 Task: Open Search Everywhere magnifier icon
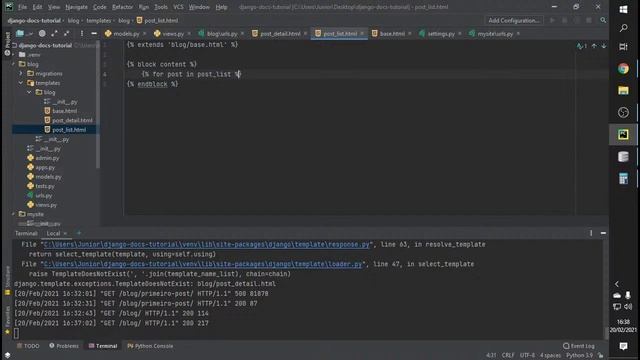coord(603,20)
